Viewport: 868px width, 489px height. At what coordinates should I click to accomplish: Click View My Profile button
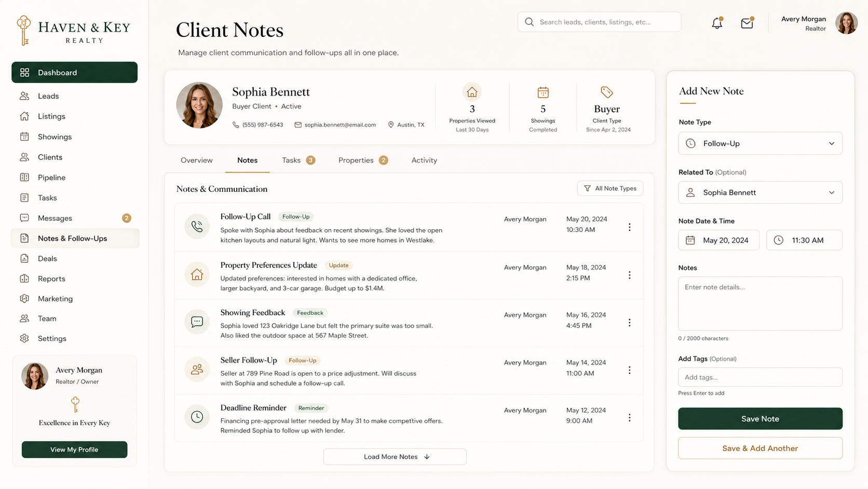coord(74,450)
